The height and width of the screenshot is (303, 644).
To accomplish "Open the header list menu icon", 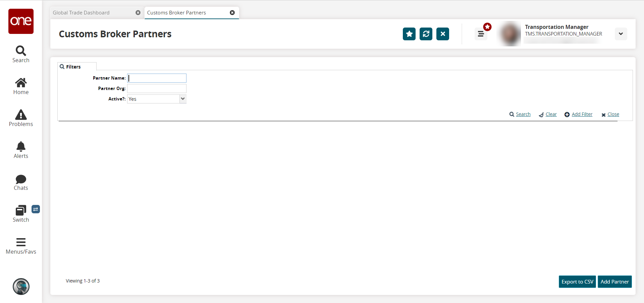I will pos(481,34).
